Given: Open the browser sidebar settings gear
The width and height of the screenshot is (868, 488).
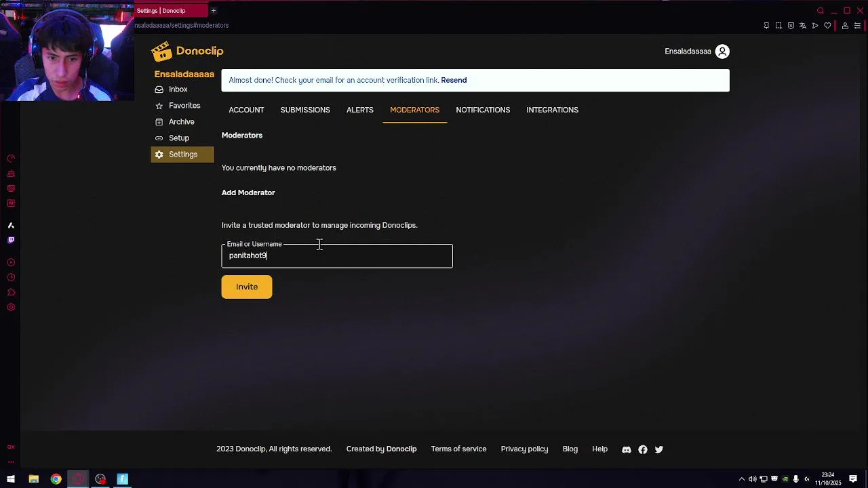Looking at the screenshot, I should [x=11, y=307].
